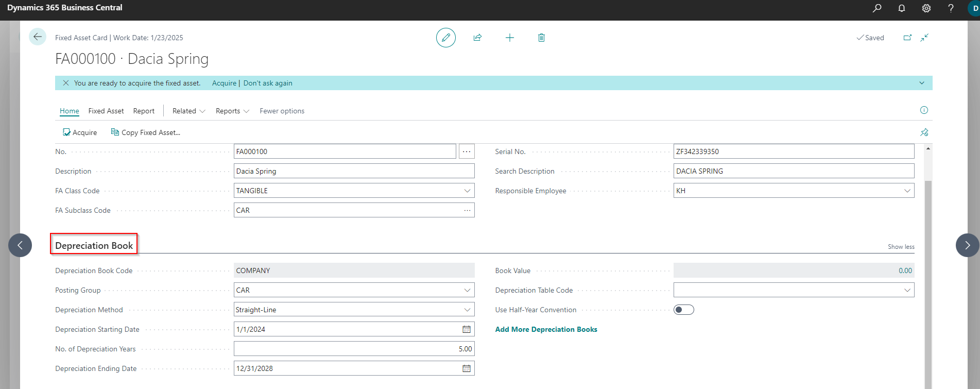Click the edit pencil icon
980x389 pixels.
[446, 38]
